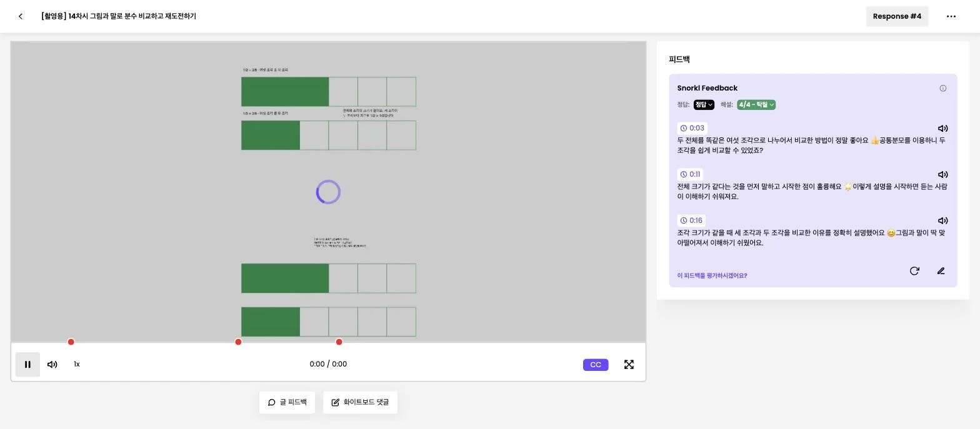The image size is (980, 429).
Task: Open the three-dots more options menu
Action: point(951,16)
